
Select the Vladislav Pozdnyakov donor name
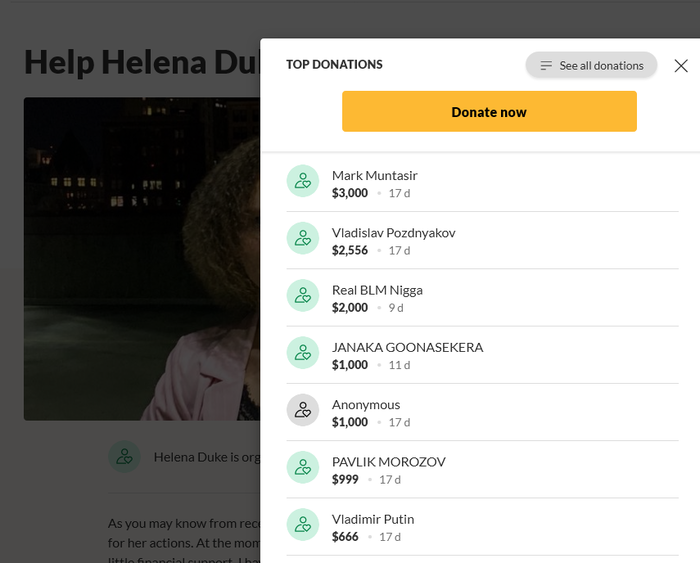pyautogui.click(x=393, y=233)
